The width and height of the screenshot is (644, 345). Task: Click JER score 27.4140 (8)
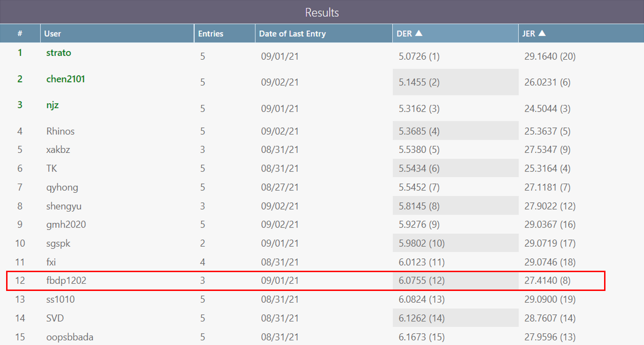[x=547, y=281]
